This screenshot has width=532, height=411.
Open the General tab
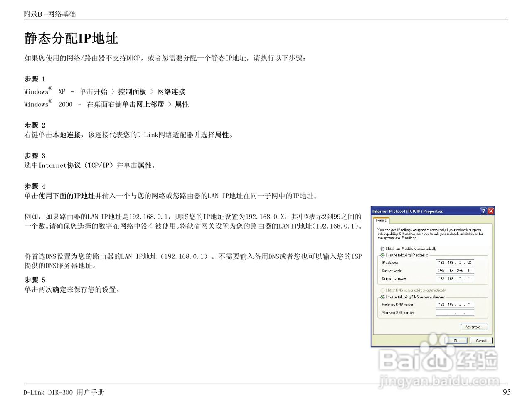click(382, 220)
